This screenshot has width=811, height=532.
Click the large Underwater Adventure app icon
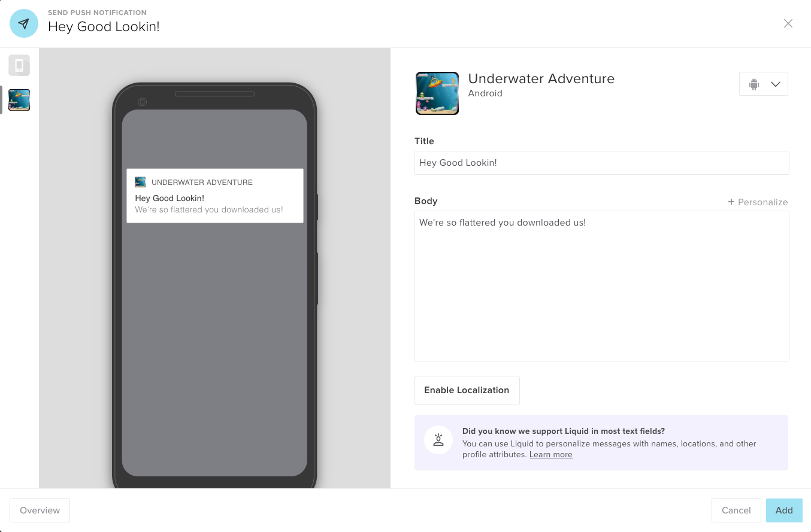(x=437, y=93)
